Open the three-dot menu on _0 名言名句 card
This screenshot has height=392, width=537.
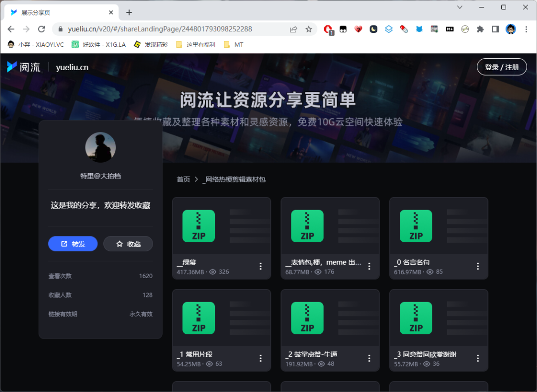(477, 266)
